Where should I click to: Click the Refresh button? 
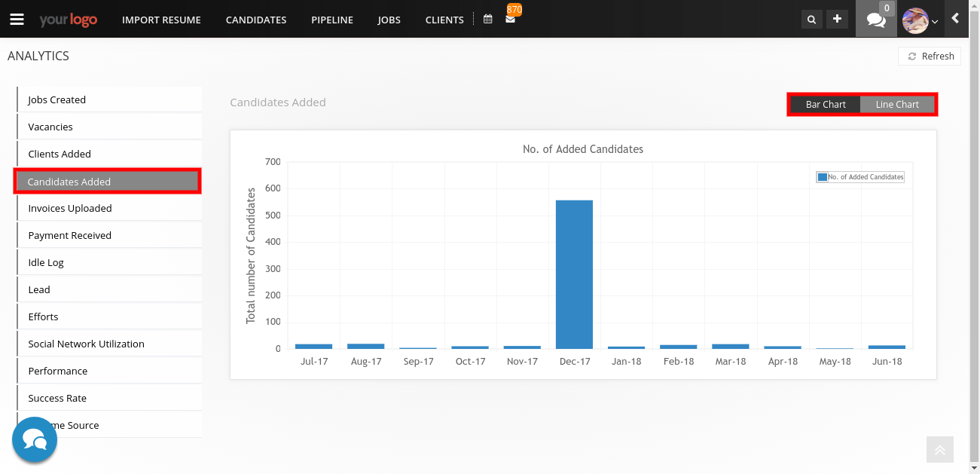(x=929, y=56)
